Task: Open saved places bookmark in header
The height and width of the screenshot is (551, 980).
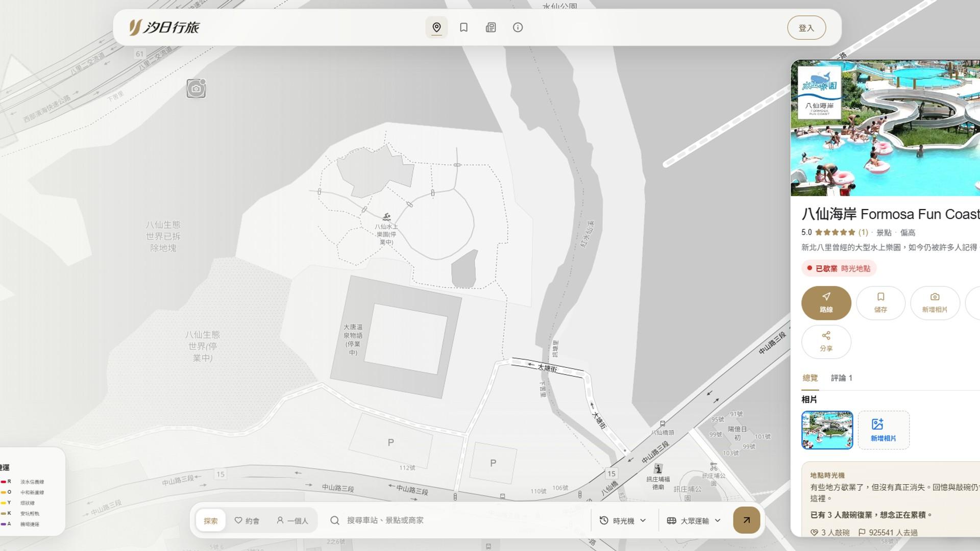Action: [463, 28]
